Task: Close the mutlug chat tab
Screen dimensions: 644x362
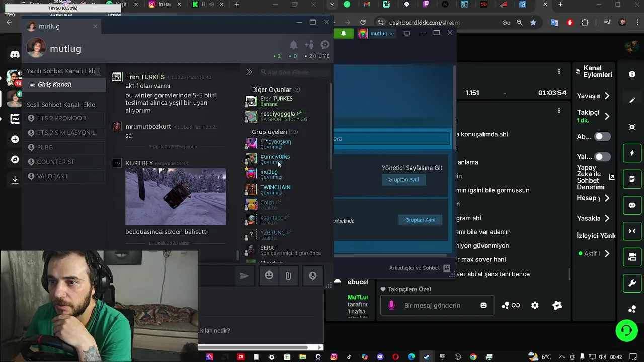Action: pos(95,26)
